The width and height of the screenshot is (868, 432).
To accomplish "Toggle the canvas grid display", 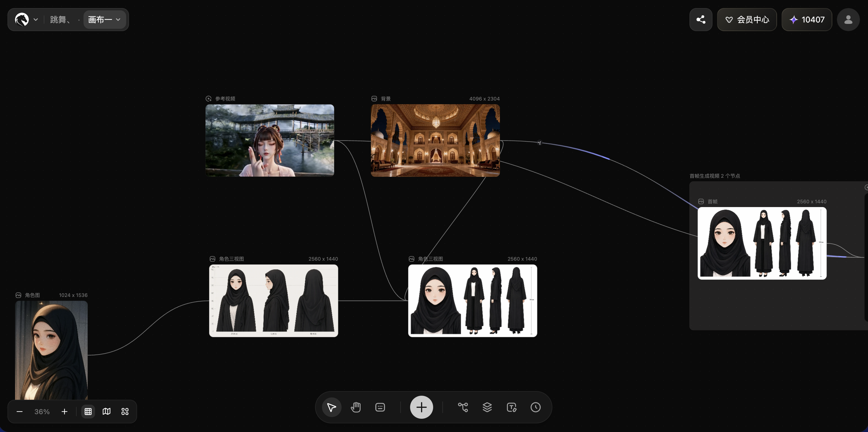I will 88,412.
